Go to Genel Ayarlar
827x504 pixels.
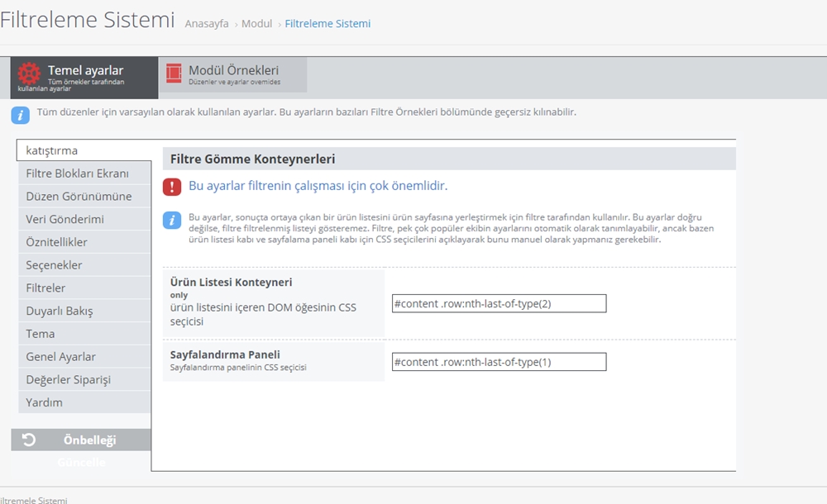pyautogui.click(x=84, y=357)
